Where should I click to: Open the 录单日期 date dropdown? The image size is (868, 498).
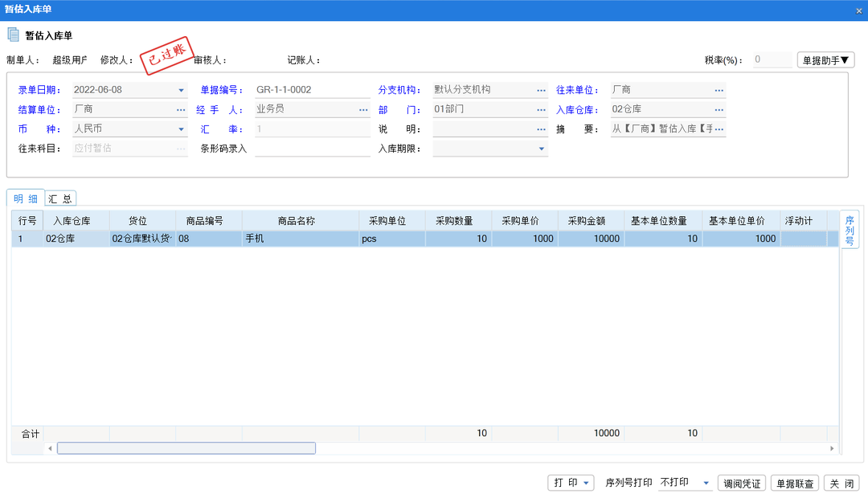click(x=181, y=89)
